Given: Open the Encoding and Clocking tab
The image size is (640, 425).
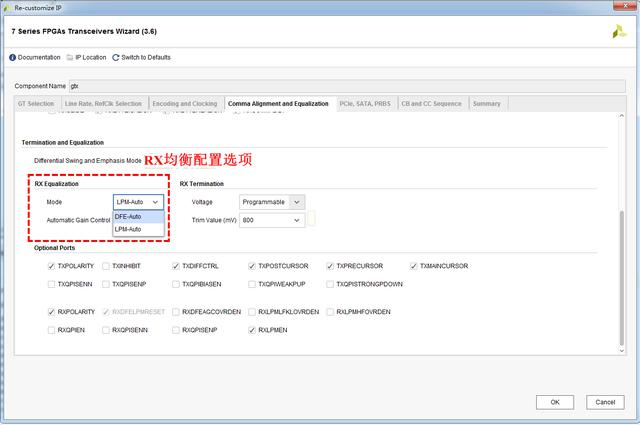Looking at the screenshot, I should pyautogui.click(x=185, y=104).
